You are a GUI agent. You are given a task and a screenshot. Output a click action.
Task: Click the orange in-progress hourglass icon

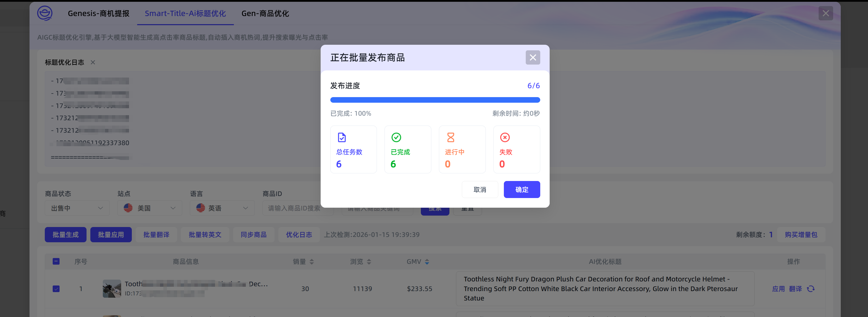coord(450,137)
